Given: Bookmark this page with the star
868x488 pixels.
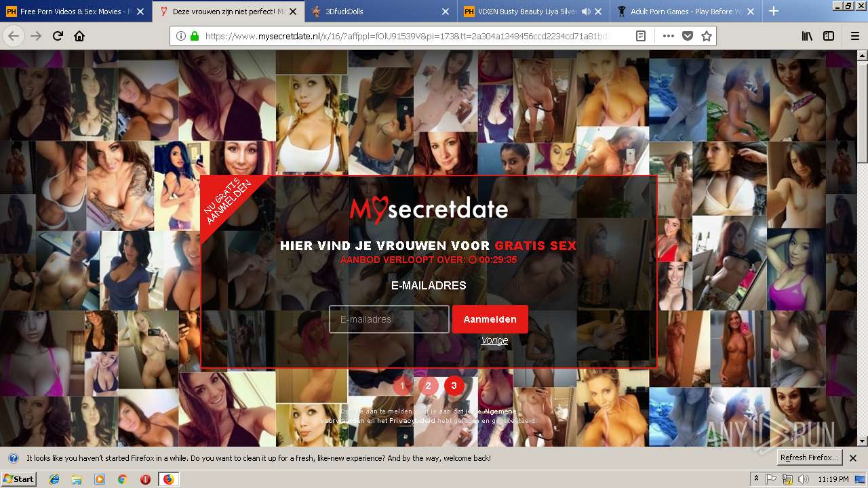Looking at the screenshot, I should (706, 36).
